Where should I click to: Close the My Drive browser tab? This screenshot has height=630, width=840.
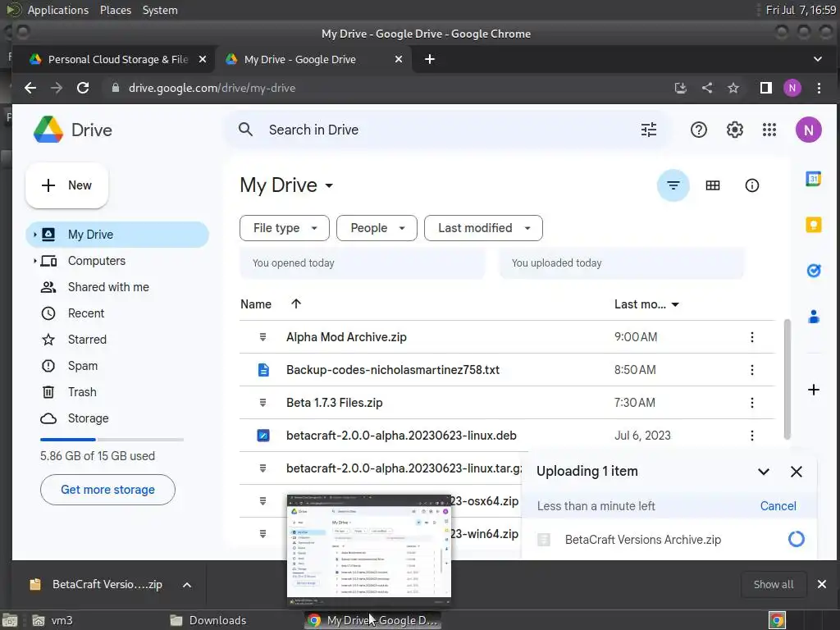coord(398,59)
